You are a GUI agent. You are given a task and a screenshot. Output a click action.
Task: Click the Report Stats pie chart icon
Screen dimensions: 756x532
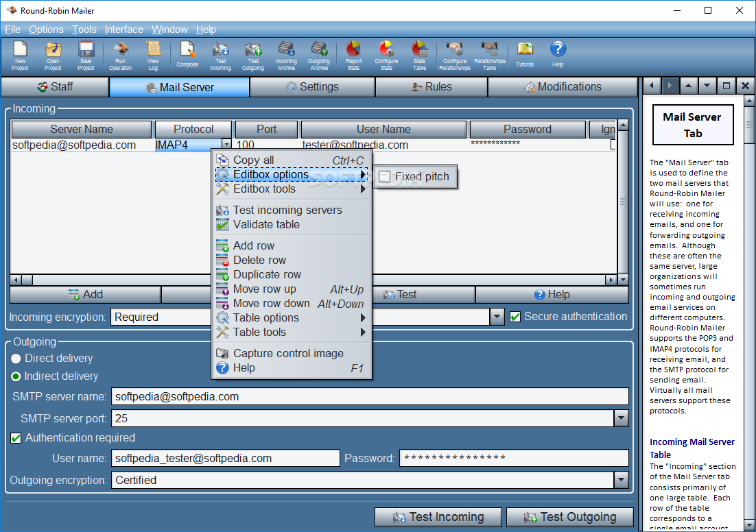tap(353, 56)
